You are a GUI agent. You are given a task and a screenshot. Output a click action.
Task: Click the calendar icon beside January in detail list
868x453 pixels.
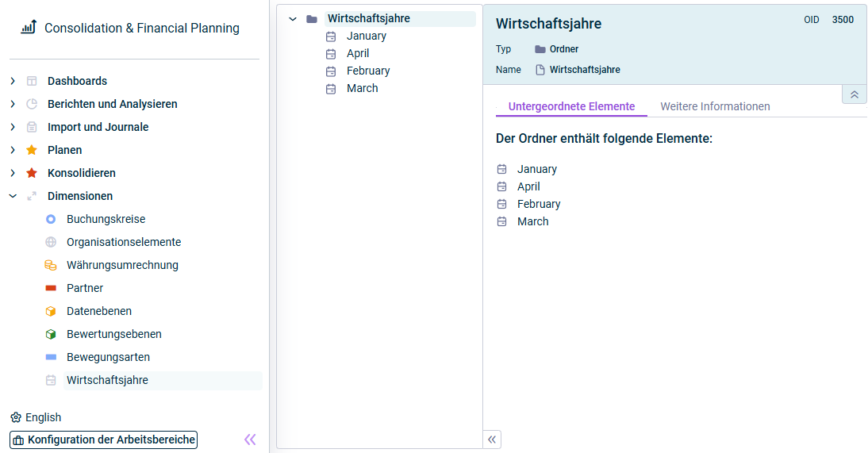(x=501, y=169)
